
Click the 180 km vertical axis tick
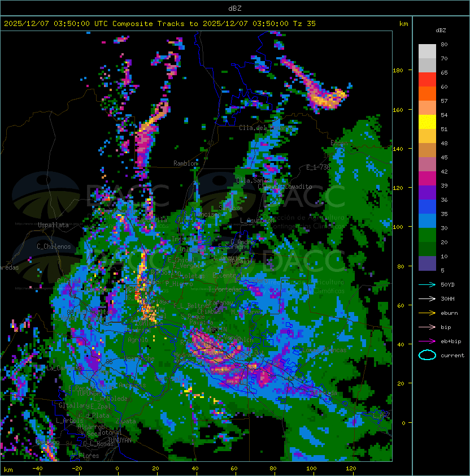pos(398,71)
